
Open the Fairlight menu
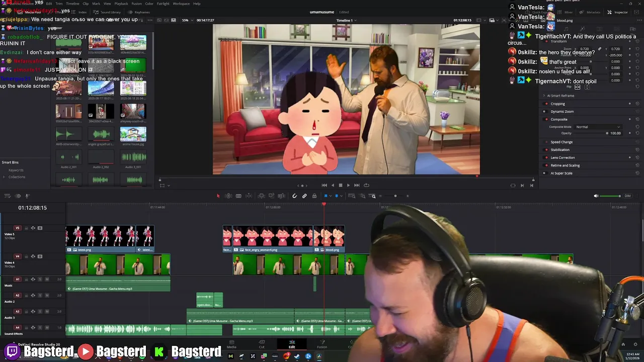point(163,4)
